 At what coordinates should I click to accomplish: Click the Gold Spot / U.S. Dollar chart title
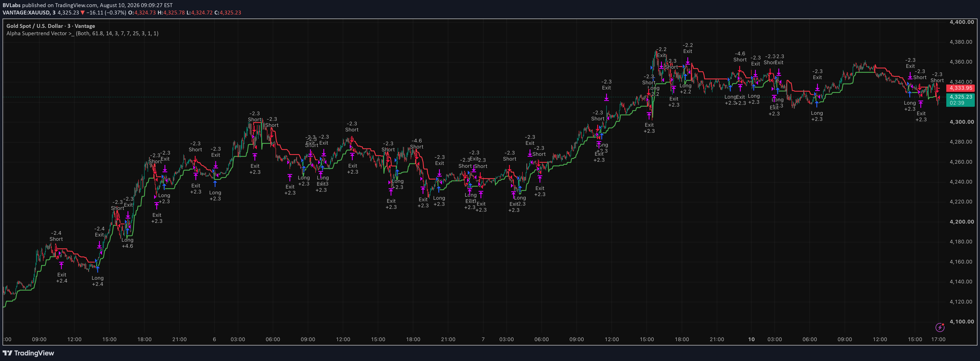51,26
